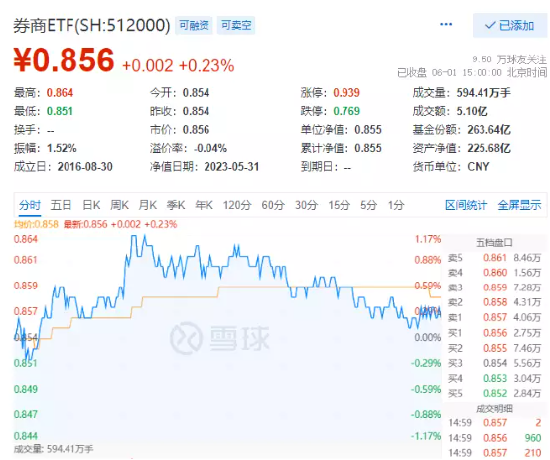
Task: Click the 买1 order row at 0.856
Action: click(494, 333)
